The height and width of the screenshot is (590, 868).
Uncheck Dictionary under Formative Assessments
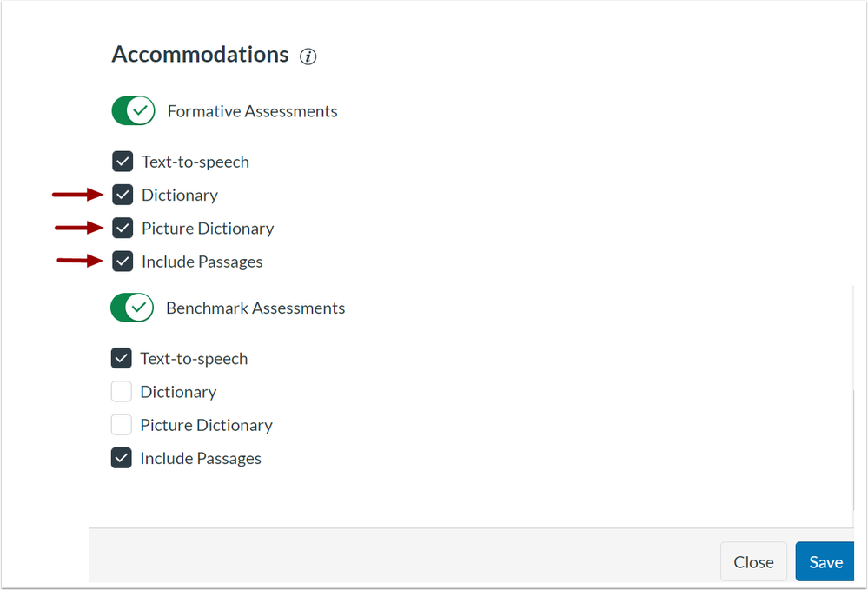pos(123,195)
